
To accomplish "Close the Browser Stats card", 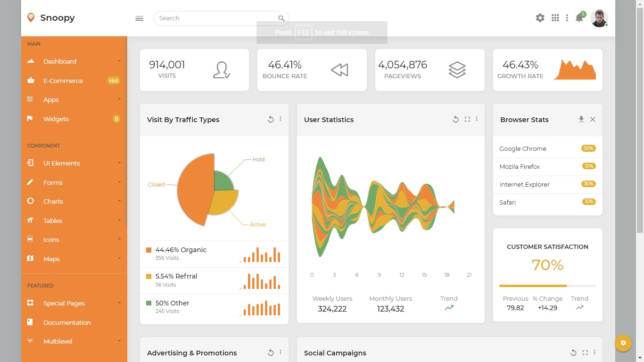I will point(593,119).
